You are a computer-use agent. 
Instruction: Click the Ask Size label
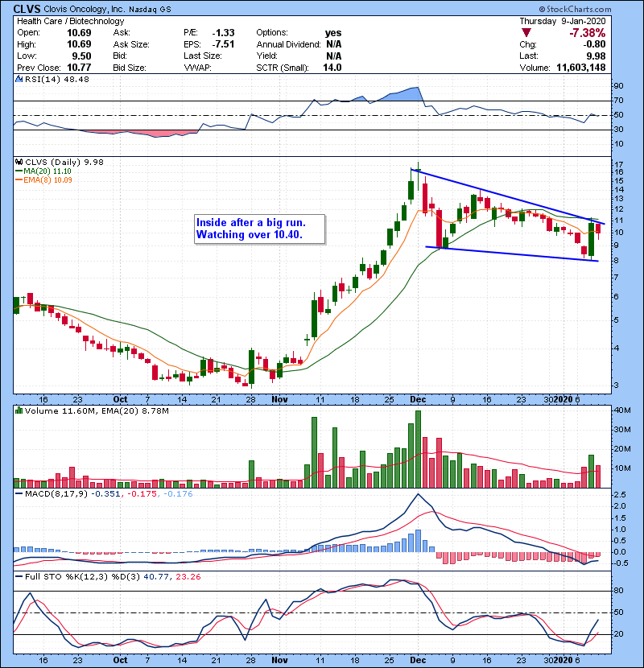tap(131, 44)
